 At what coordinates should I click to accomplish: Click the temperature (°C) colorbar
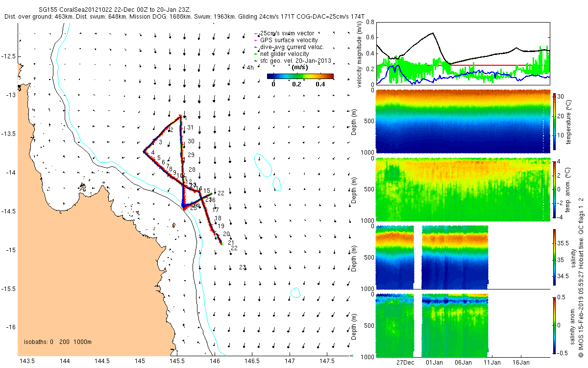coord(555,121)
